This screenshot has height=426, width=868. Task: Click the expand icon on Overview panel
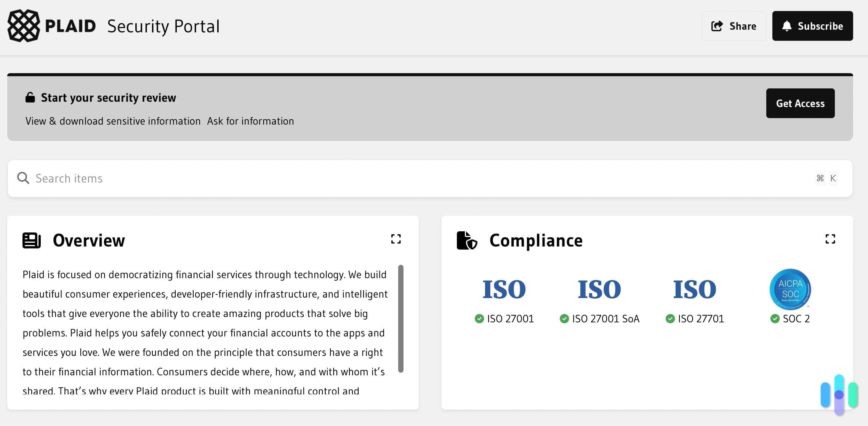coord(396,239)
